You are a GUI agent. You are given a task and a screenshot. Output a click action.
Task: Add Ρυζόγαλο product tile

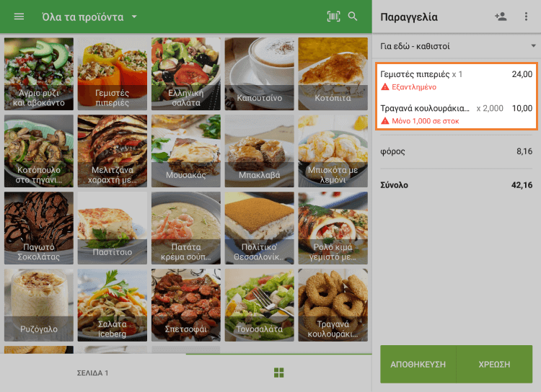(x=39, y=305)
